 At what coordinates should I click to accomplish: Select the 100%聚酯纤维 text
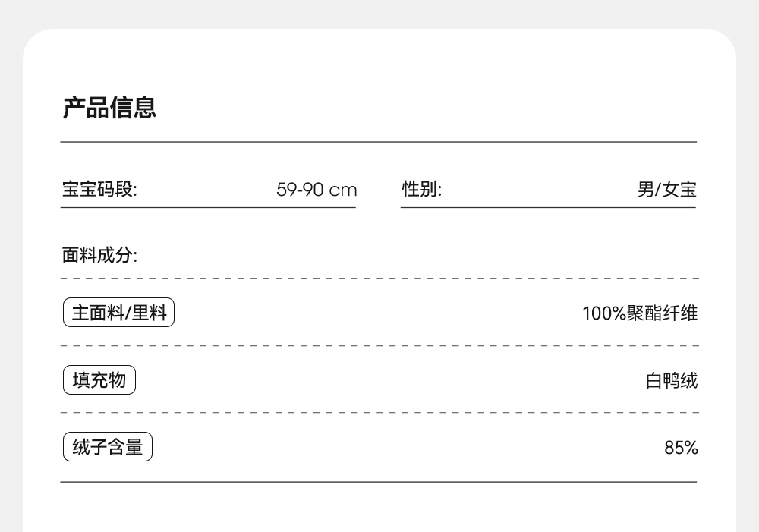tap(640, 313)
